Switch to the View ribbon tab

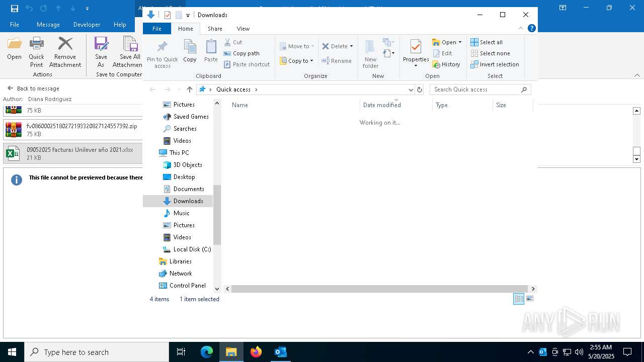click(x=243, y=29)
